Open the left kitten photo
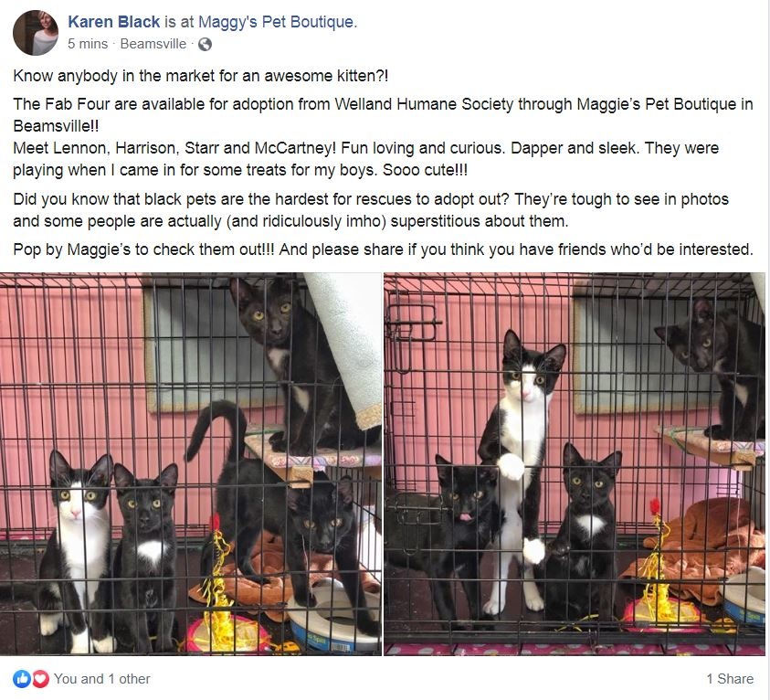This screenshot has height=700, width=770. pyautogui.click(x=191, y=463)
